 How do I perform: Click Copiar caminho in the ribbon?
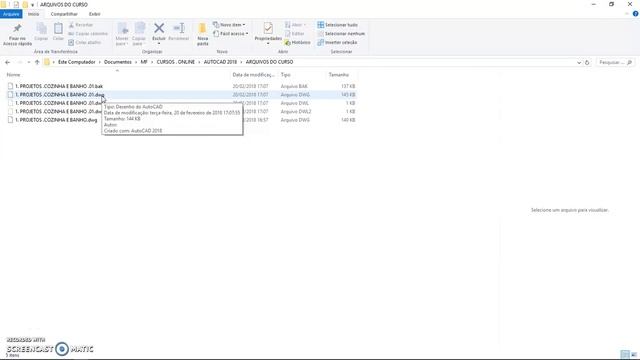tap(88, 33)
